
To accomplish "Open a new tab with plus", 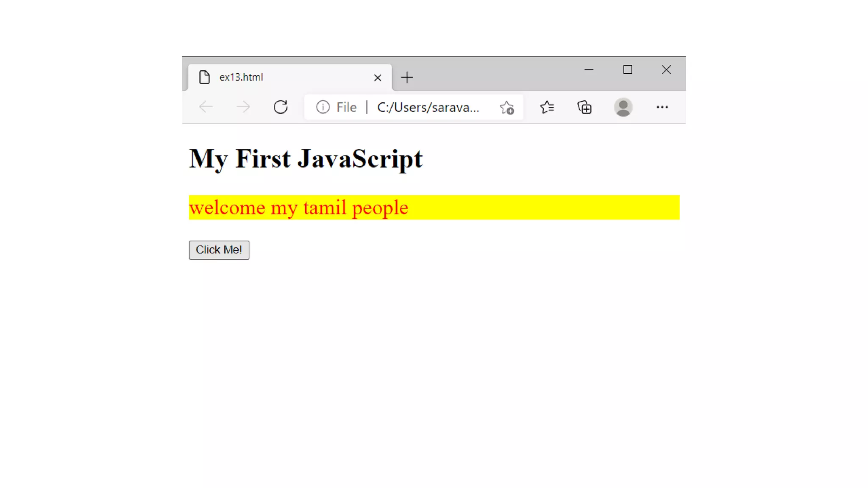I will tap(407, 78).
